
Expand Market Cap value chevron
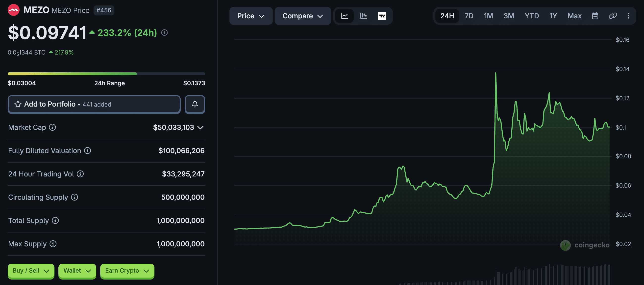coord(200,128)
